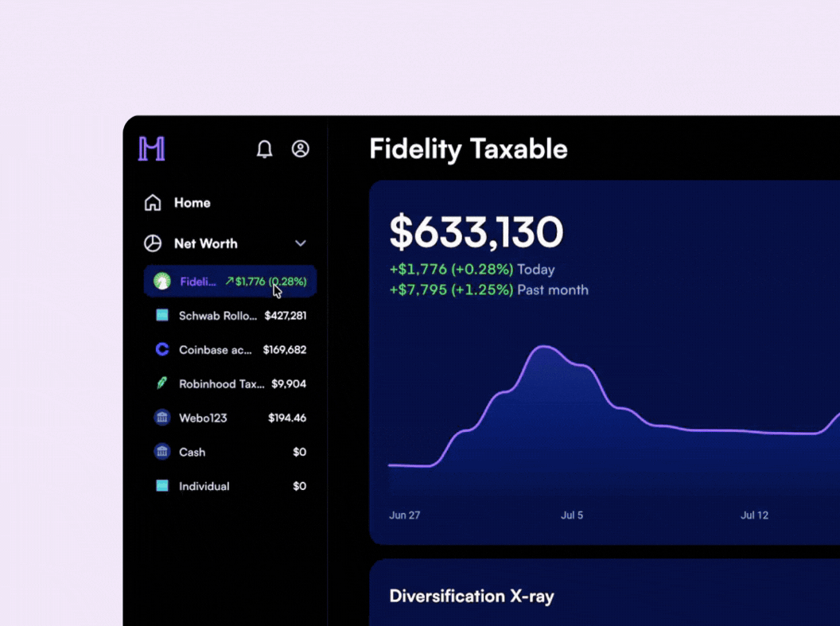Image resolution: width=840 pixels, height=626 pixels.
Task: Collapse the Net Worth chevron
Action: pos(301,243)
